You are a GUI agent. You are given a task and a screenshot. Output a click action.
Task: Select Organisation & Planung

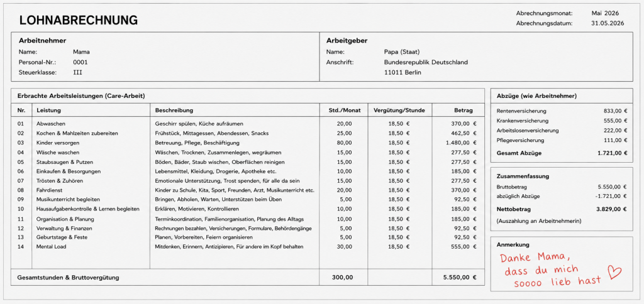(65, 219)
